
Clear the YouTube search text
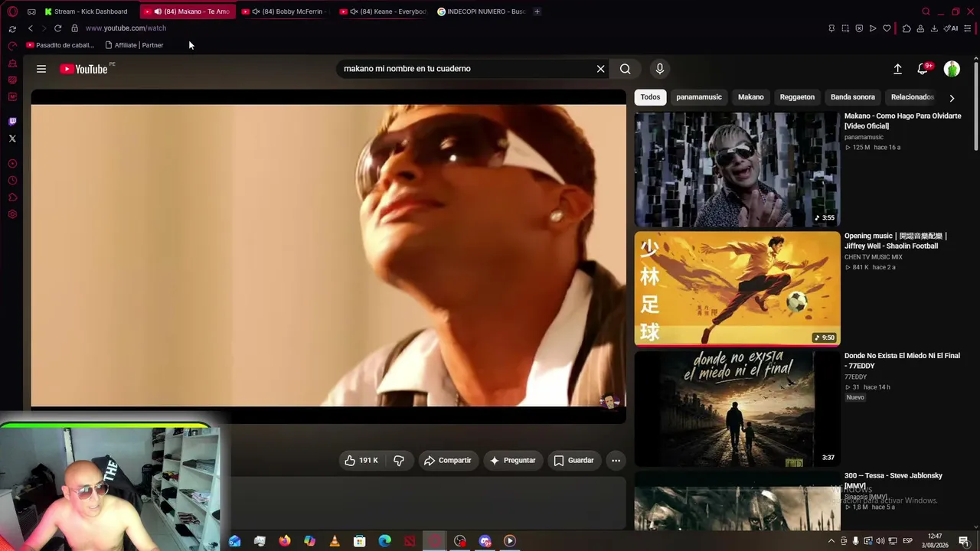(x=601, y=69)
